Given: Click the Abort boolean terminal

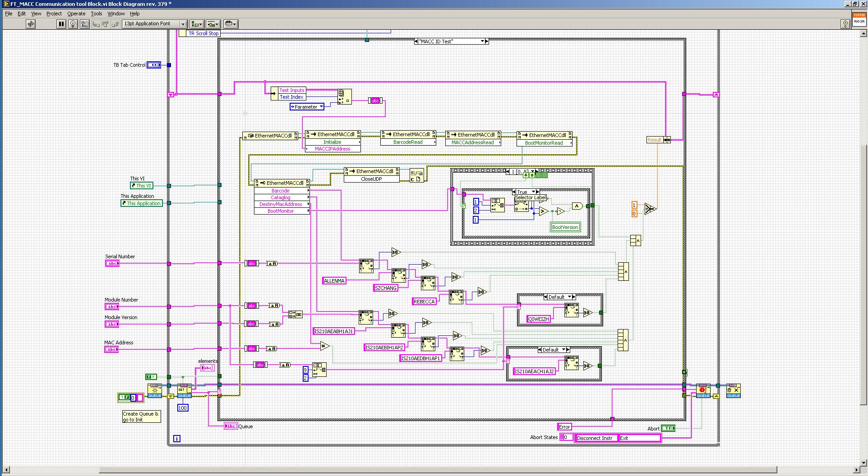Looking at the screenshot, I should click(x=668, y=428).
